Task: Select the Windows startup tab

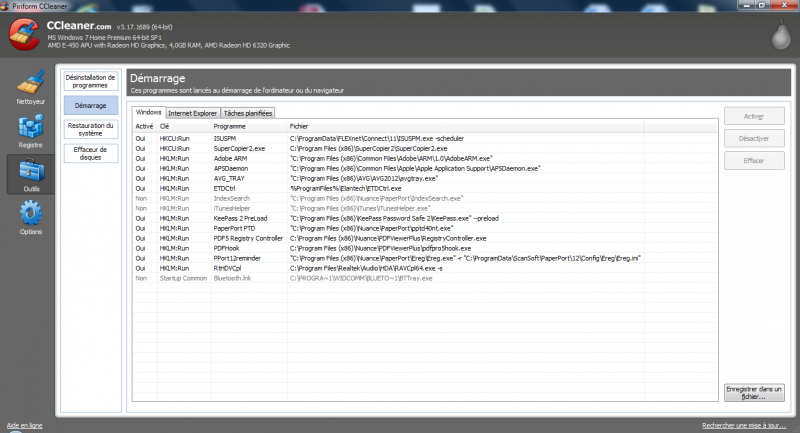Action: 148,112
